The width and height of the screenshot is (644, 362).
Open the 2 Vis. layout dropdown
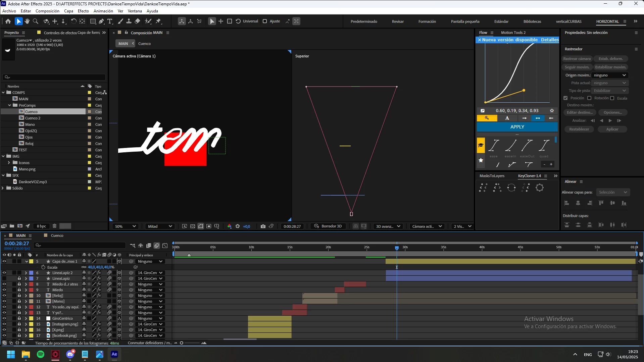(x=462, y=226)
